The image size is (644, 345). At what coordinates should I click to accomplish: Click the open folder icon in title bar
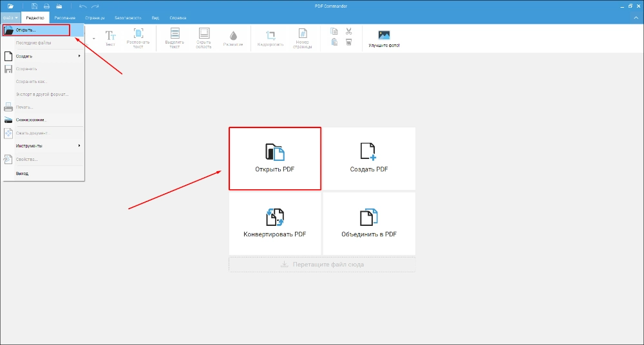tap(11, 6)
